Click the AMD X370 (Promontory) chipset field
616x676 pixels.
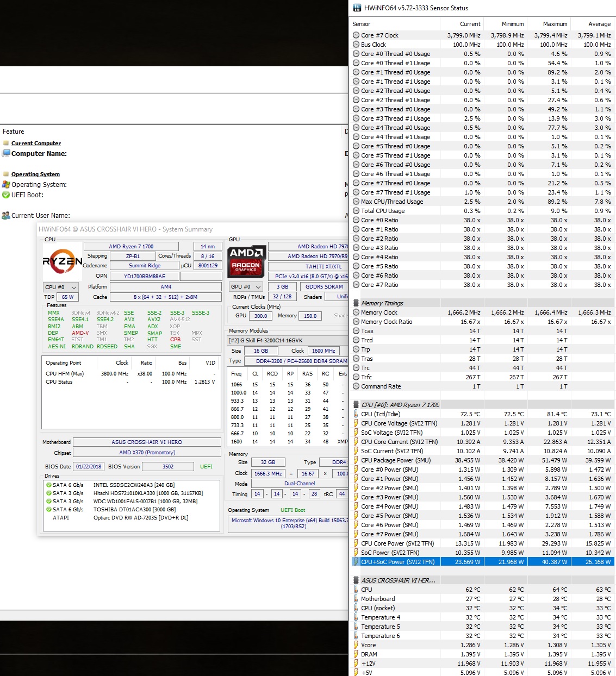point(147,453)
